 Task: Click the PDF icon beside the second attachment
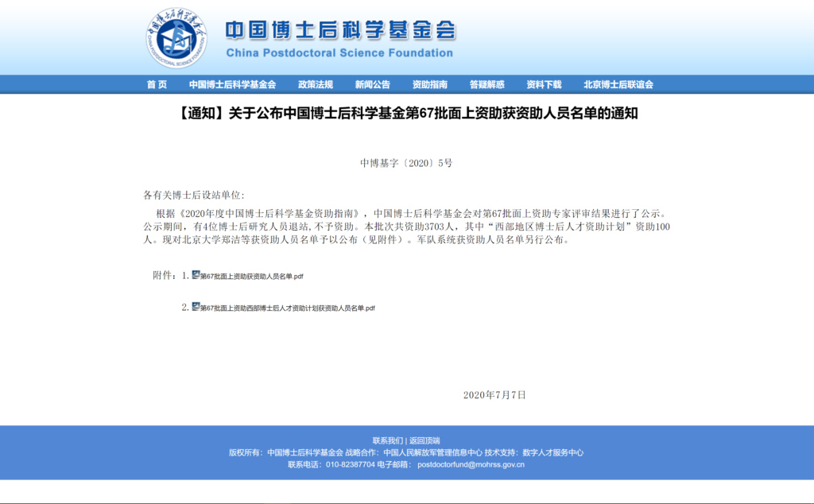tap(196, 307)
